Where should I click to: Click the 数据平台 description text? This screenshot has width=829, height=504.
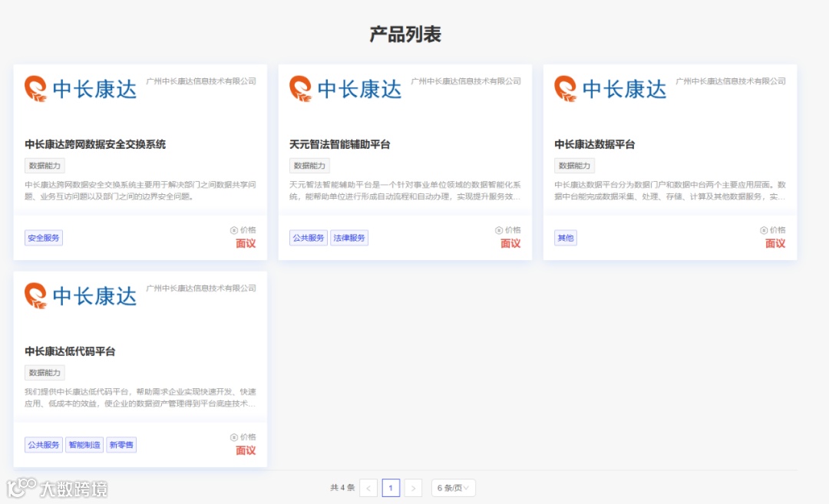tap(670, 191)
